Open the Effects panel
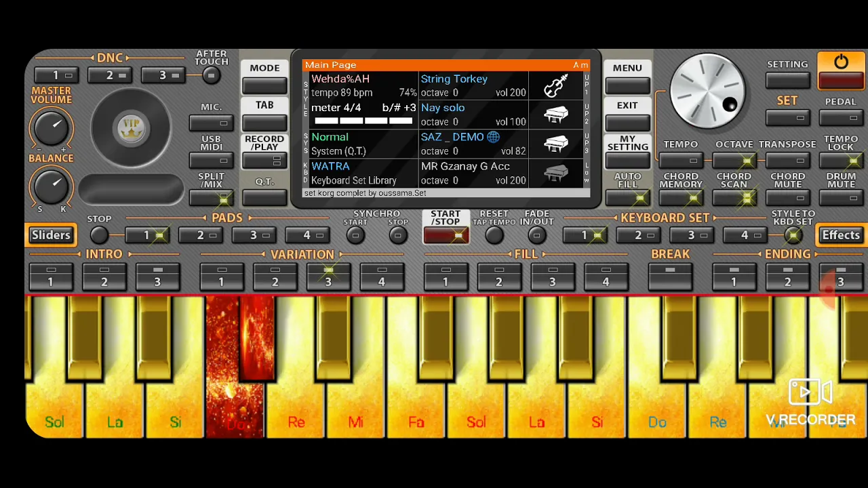868x488 pixels. pyautogui.click(x=841, y=235)
